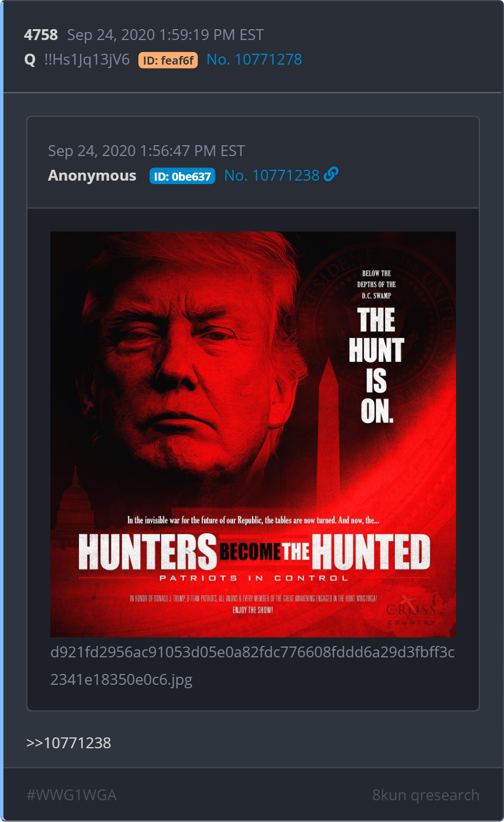
Task: Click the HUNTERS BECOME THE HUNTED title text
Action: (254, 552)
